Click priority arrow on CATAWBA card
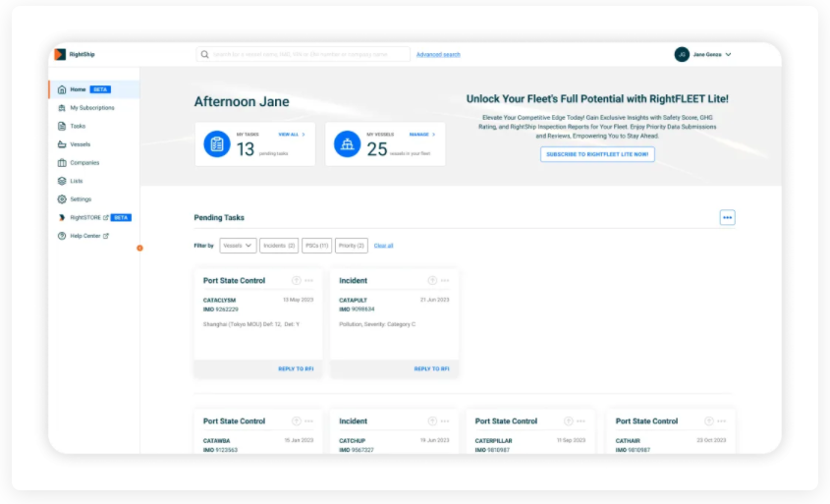The image size is (830, 504). [x=297, y=421]
